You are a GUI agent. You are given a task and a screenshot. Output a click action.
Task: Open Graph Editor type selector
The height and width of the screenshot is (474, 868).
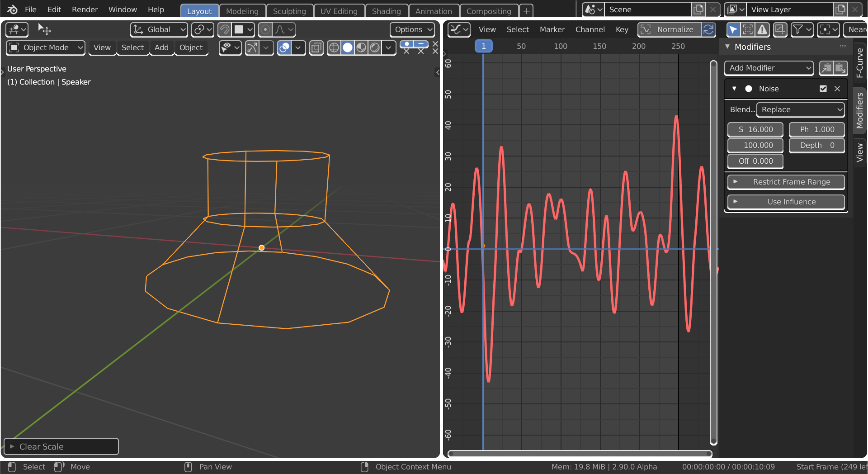tap(459, 29)
